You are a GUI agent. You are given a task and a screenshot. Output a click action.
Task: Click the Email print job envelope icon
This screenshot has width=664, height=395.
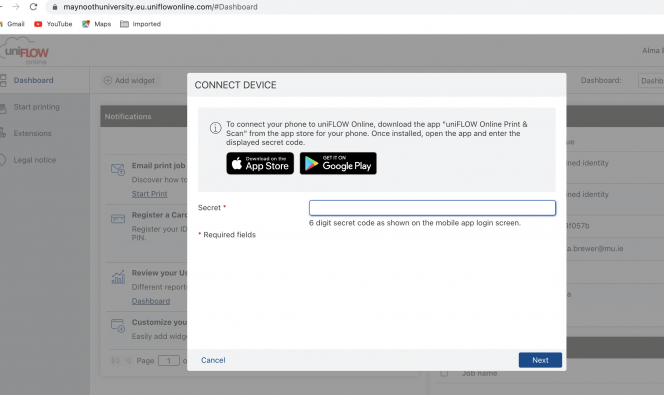tap(118, 169)
